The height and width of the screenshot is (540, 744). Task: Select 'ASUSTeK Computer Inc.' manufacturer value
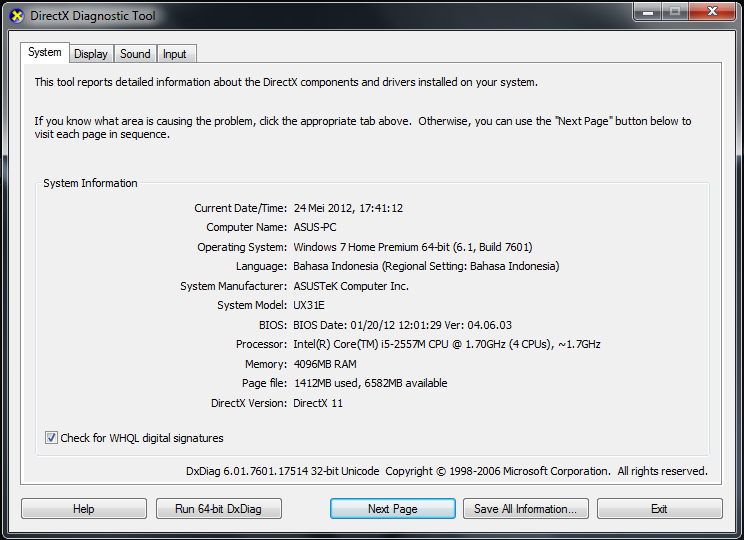coord(351,286)
